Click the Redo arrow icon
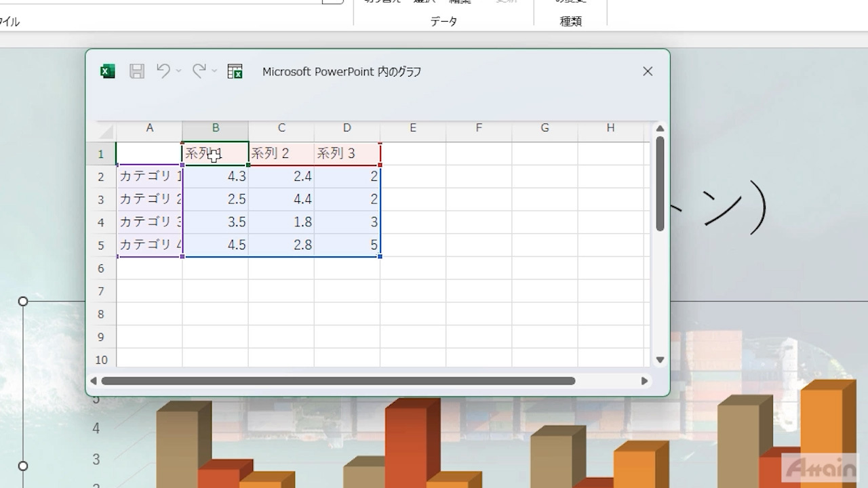This screenshot has height=488, width=868. coord(199,70)
